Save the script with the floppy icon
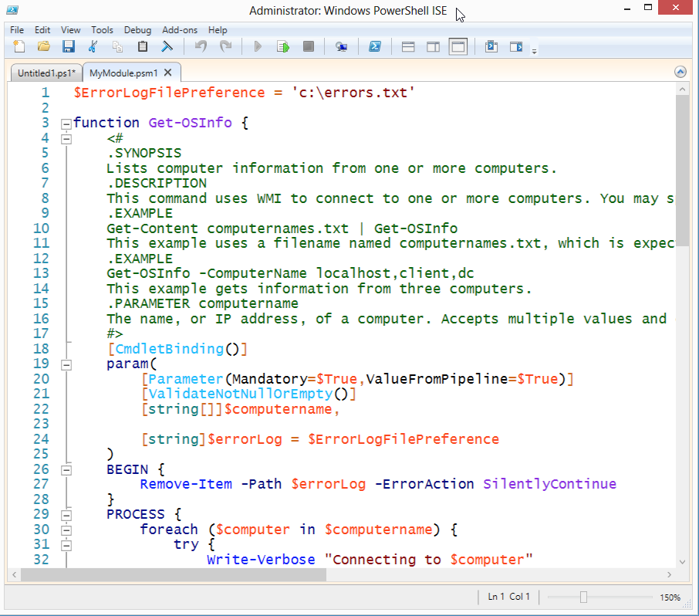 pyautogui.click(x=68, y=47)
